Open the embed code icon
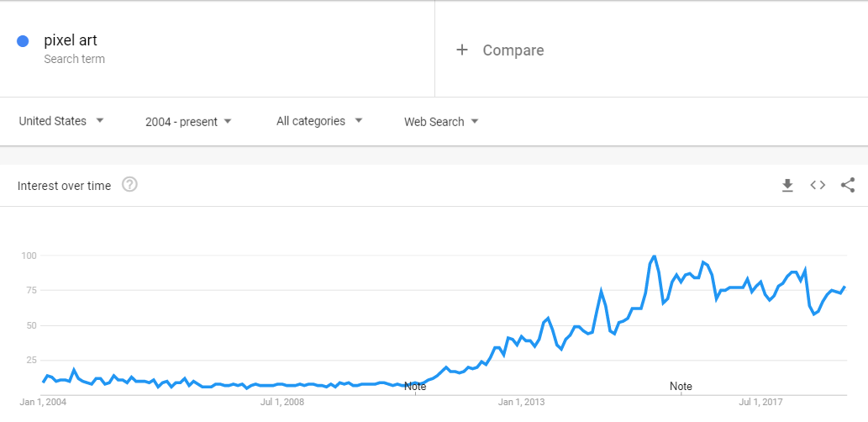 click(818, 186)
